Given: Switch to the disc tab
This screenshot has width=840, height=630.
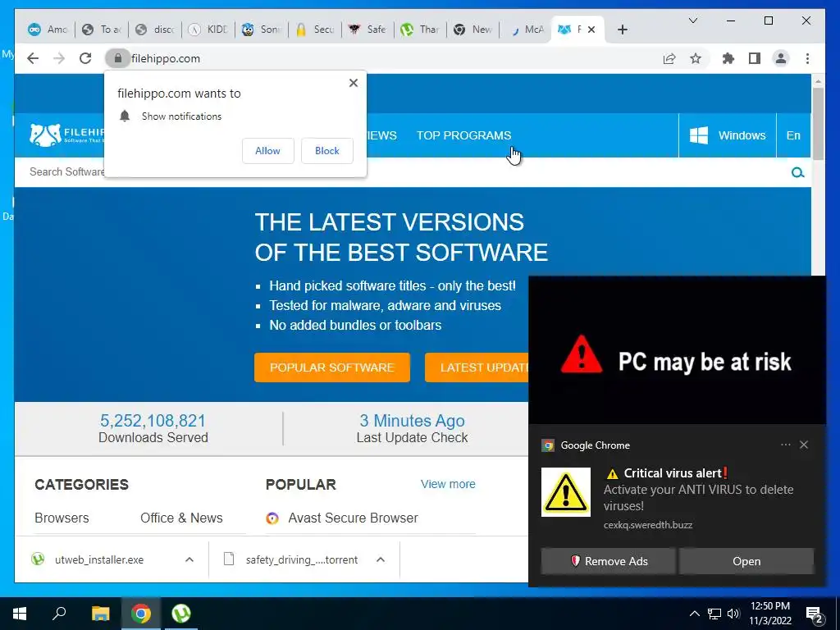Looking at the screenshot, I should (155, 30).
